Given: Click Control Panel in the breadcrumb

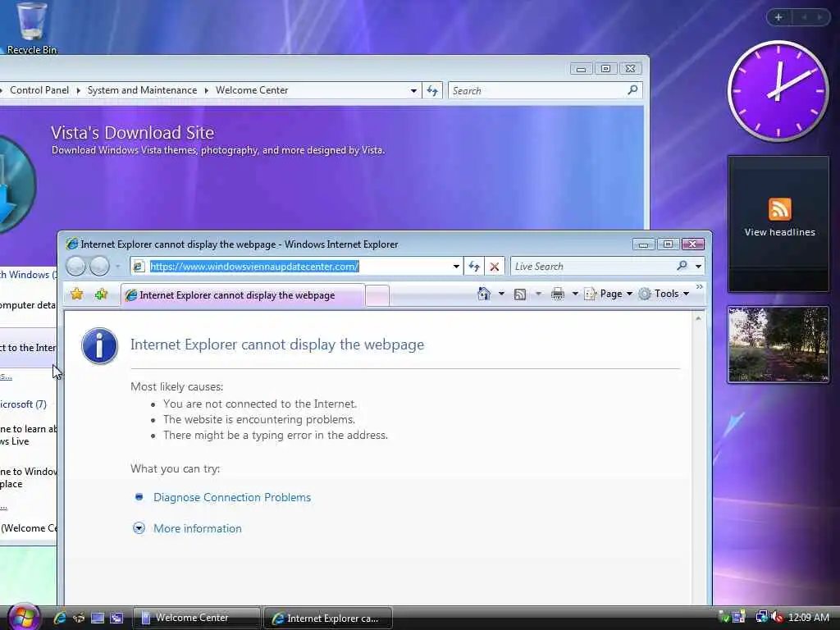Looking at the screenshot, I should [39, 90].
